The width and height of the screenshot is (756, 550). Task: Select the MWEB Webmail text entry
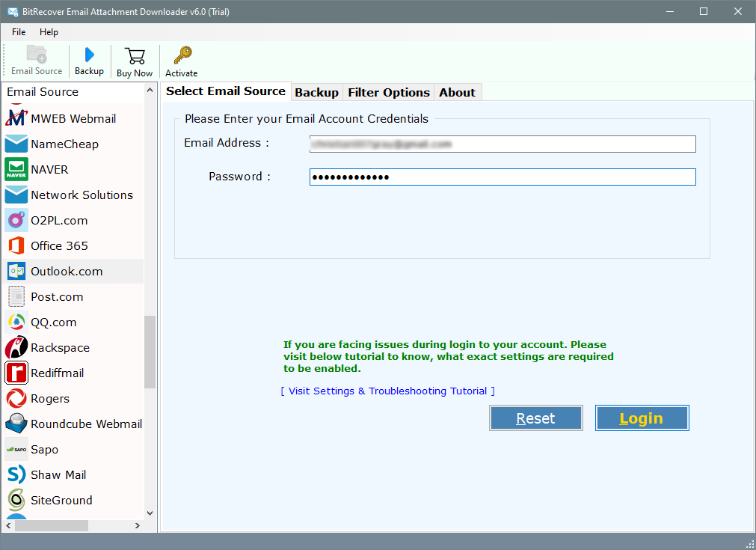tap(73, 119)
